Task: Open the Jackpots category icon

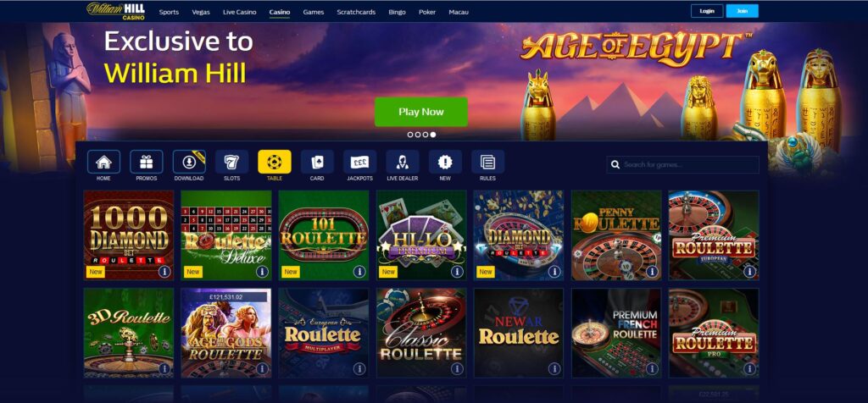Action: (359, 162)
